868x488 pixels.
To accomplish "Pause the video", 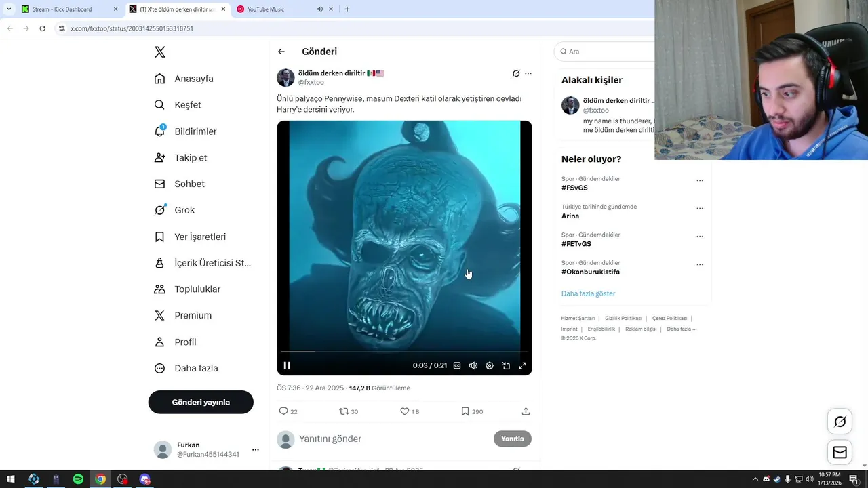I will point(287,365).
